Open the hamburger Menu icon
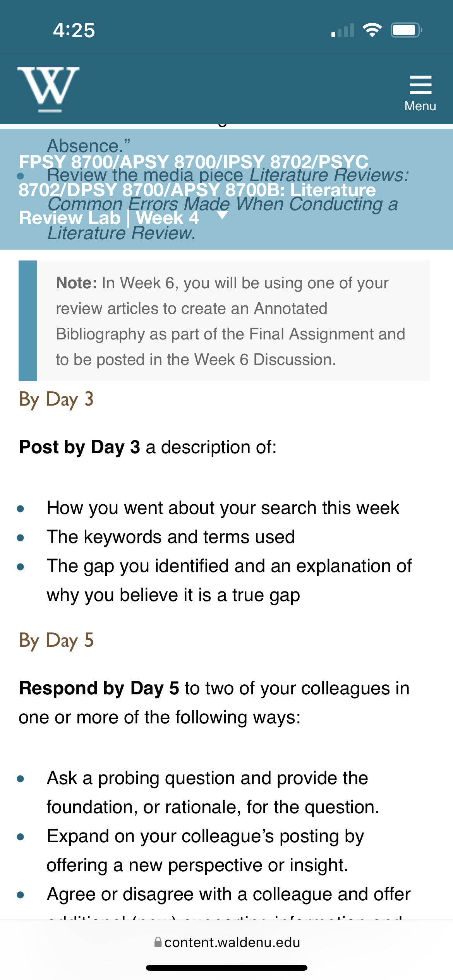Screen dimensions: 453x980 420,85
